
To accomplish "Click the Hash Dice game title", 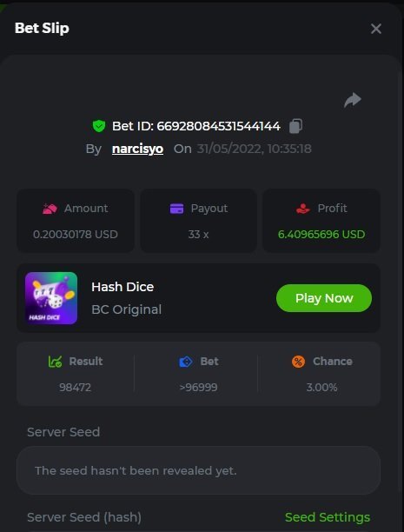I will (x=123, y=287).
